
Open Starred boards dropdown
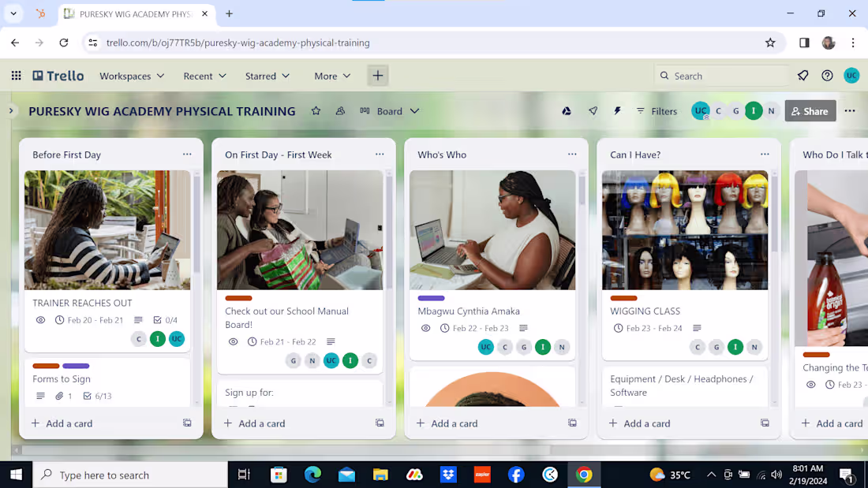coord(268,76)
